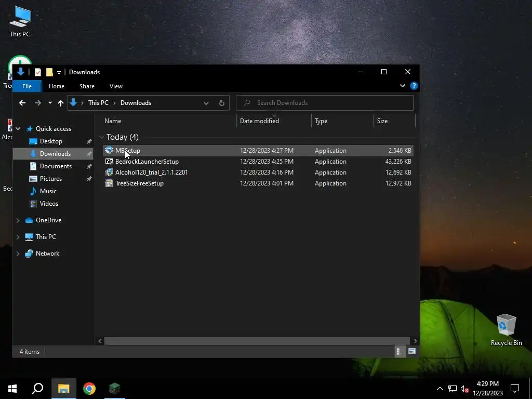Screen dimensions: 532x399
Task: Click horizontal scrollbar right arrow
Action: (415, 341)
